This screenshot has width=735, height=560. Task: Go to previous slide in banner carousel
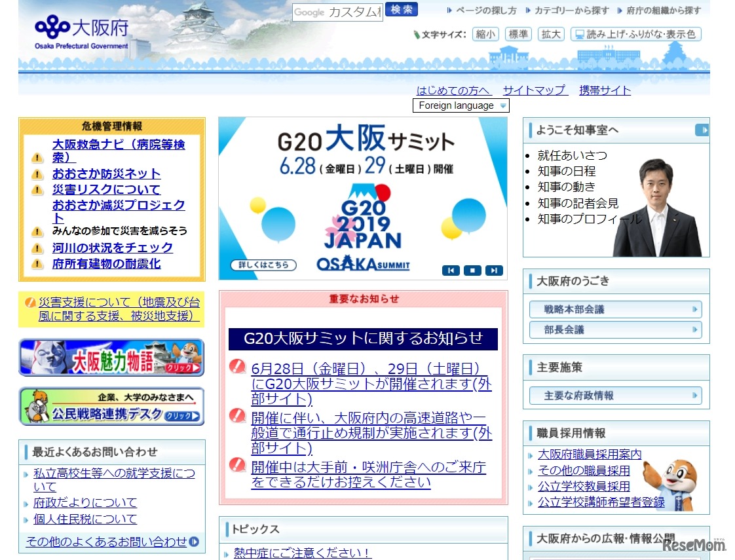pos(451,271)
